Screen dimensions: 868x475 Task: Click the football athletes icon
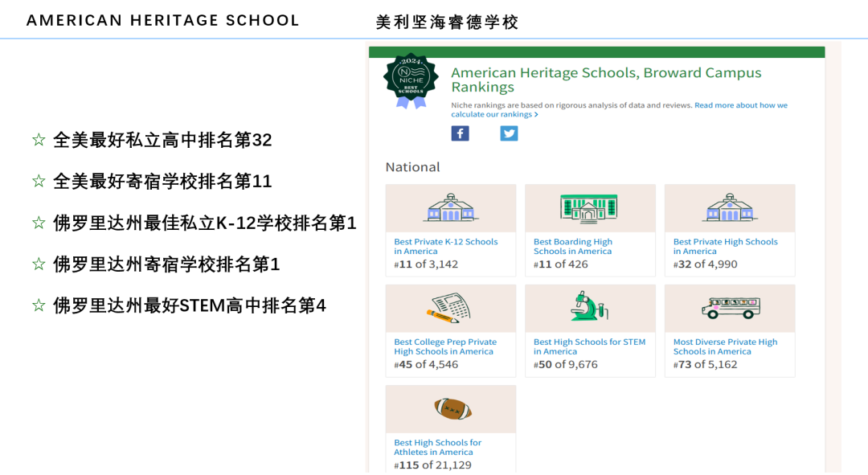pyautogui.click(x=452, y=409)
